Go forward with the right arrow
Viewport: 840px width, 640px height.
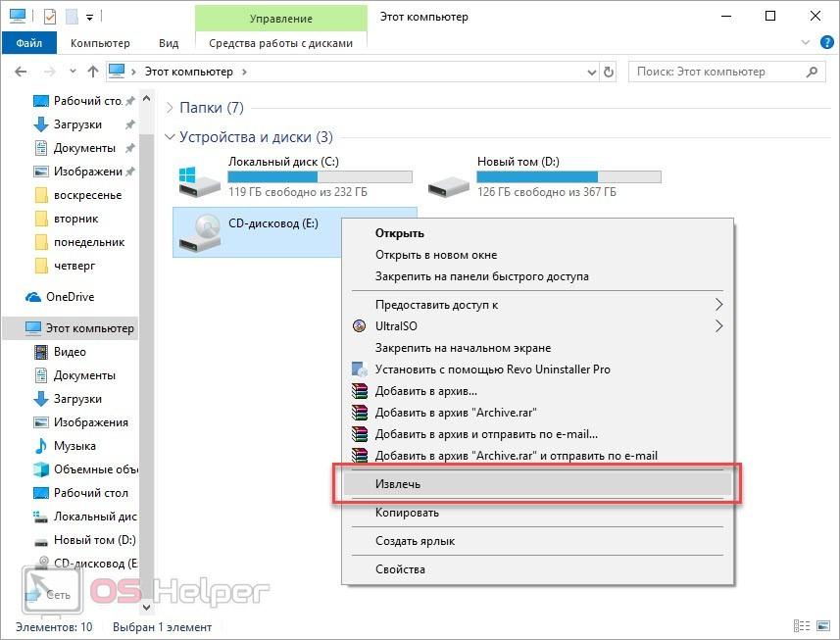[x=49, y=72]
